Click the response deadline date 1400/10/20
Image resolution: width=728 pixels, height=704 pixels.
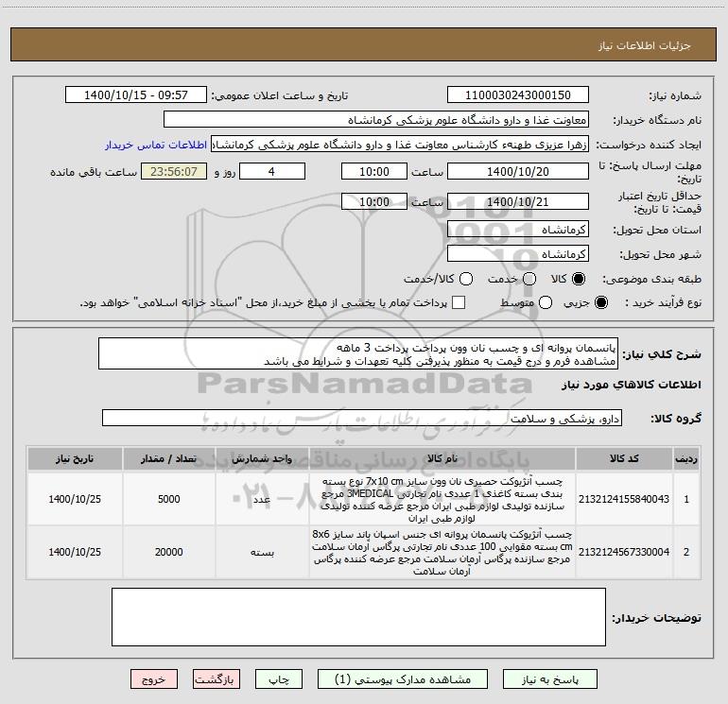(x=518, y=171)
